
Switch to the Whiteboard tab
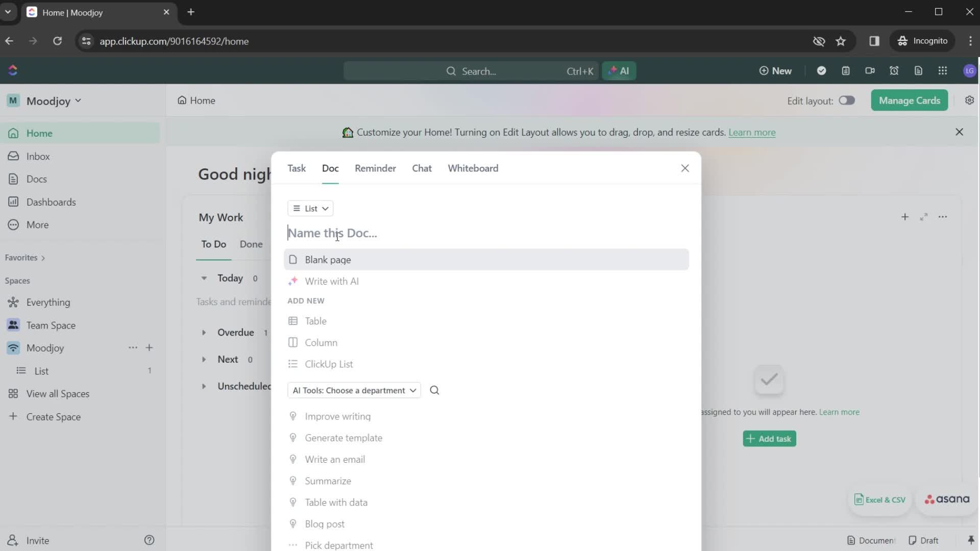pyautogui.click(x=473, y=168)
